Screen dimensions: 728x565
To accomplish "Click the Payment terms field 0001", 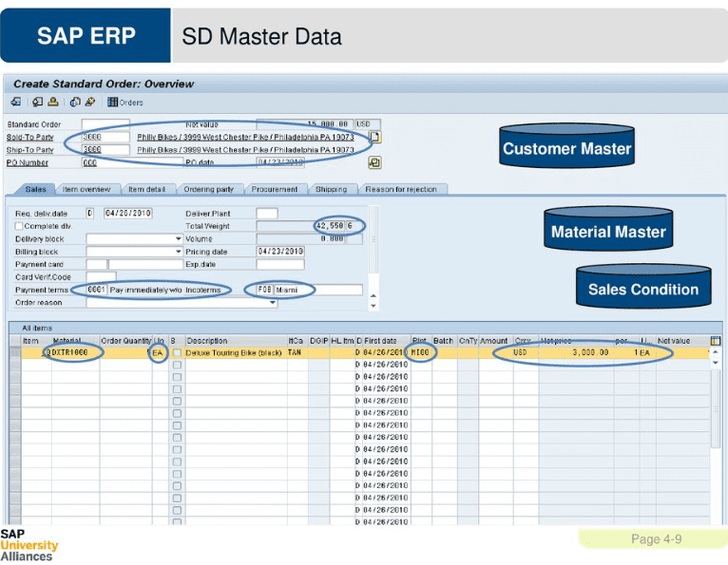I will (97, 290).
